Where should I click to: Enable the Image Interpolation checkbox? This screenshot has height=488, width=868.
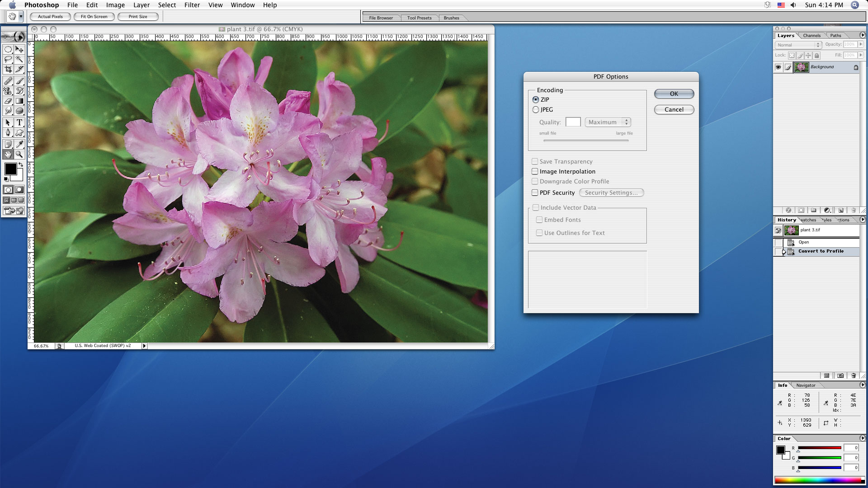(x=535, y=171)
